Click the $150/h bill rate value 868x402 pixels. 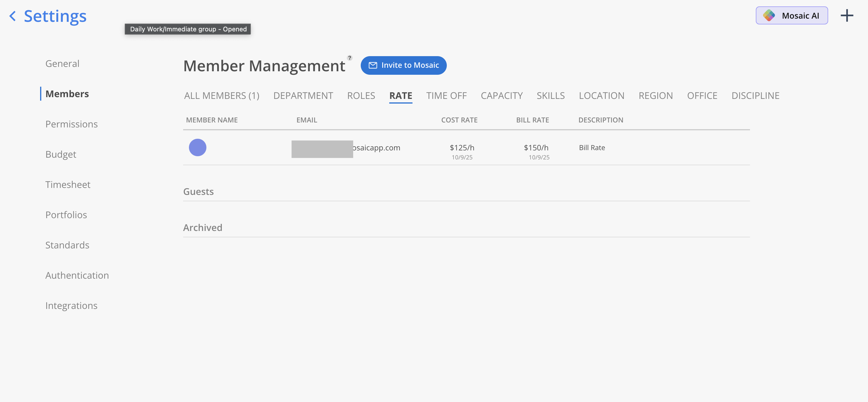click(x=536, y=148)
